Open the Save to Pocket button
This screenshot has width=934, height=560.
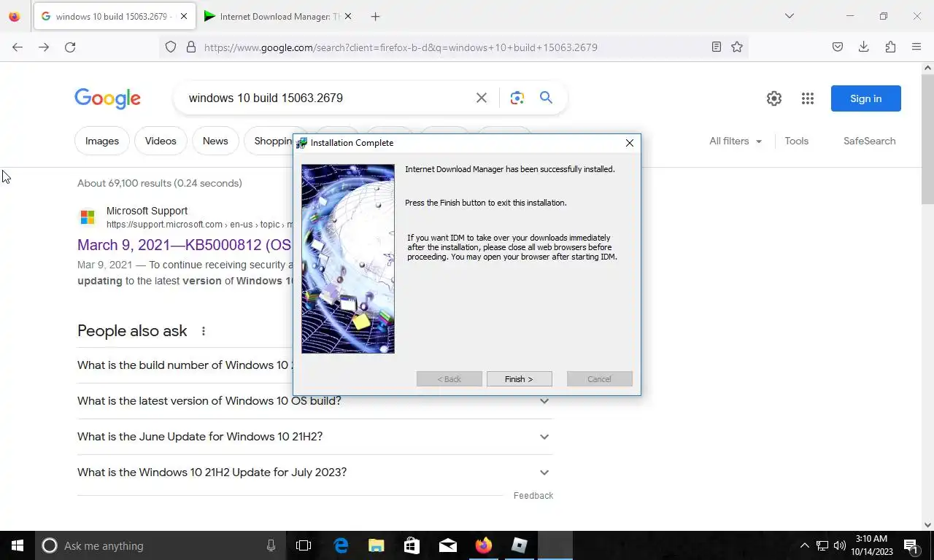(x=838, y=47)
